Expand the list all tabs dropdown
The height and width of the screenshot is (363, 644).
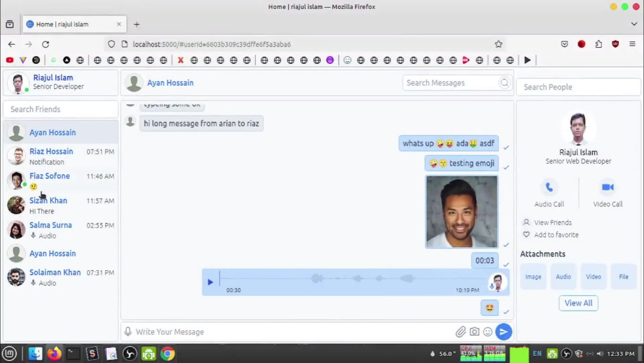pyautogui.click(x=634, y=25)
